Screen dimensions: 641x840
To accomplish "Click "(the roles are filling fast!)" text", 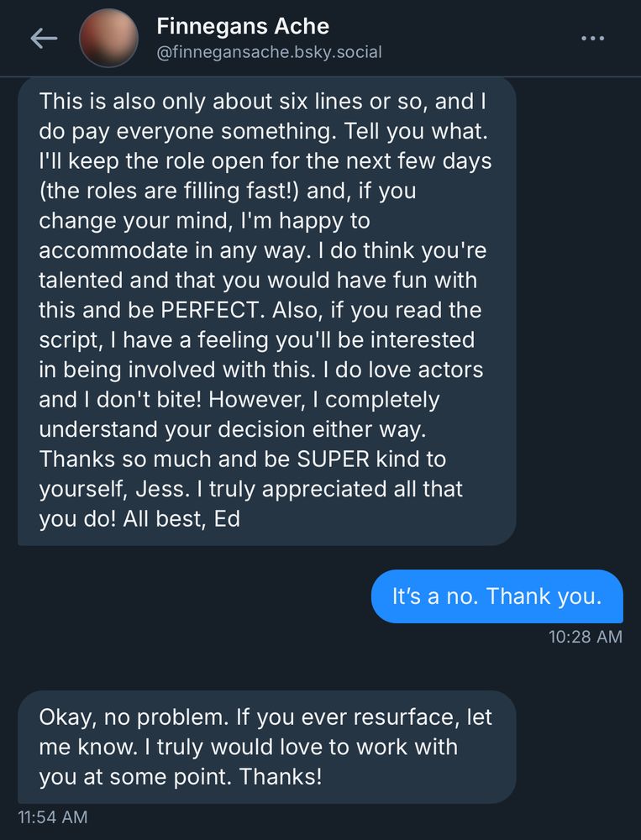I will point(168,191).
